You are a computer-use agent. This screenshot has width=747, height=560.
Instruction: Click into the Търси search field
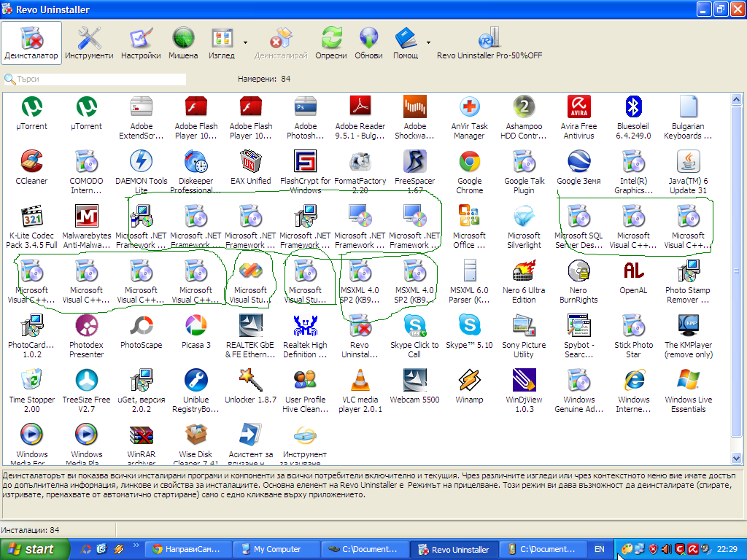pos(95,79)
